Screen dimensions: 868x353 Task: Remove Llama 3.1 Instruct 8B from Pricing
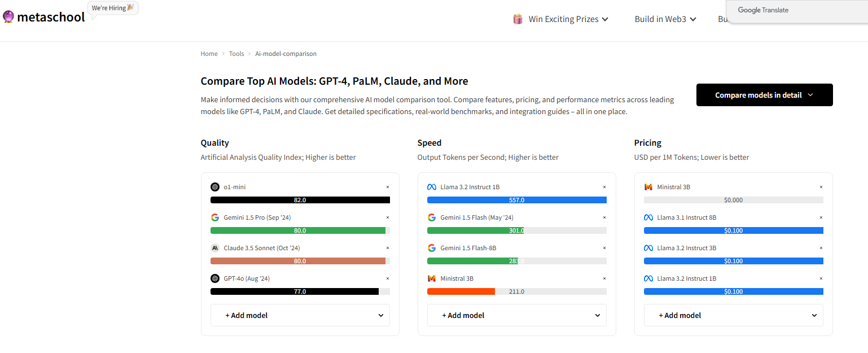click(x=821, y=217)
